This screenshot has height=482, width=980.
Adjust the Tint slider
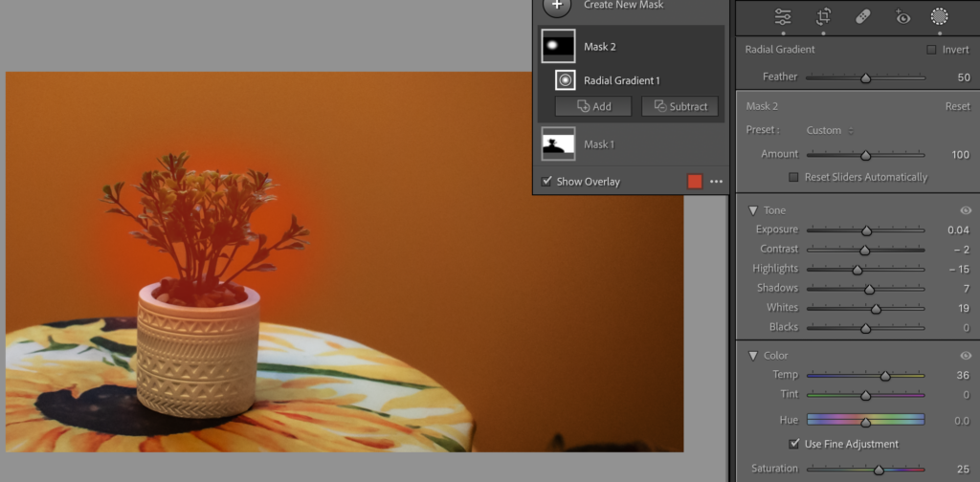[865, 395]
